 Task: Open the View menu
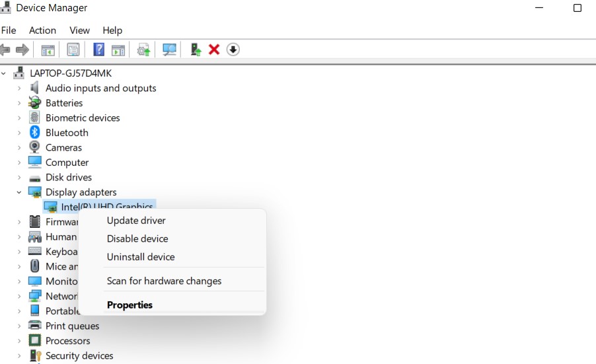[79, 30]
